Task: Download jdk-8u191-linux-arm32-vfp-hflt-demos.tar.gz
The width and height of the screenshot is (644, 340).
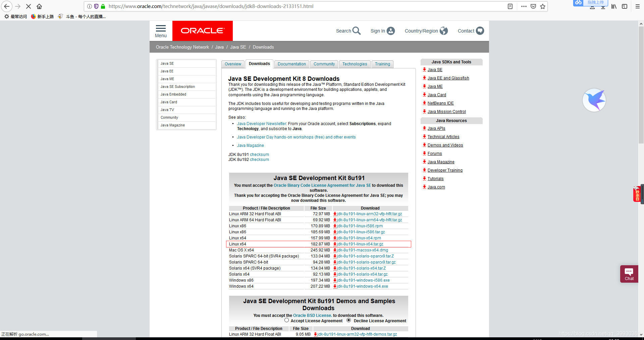Action: [x=357, y=334]
